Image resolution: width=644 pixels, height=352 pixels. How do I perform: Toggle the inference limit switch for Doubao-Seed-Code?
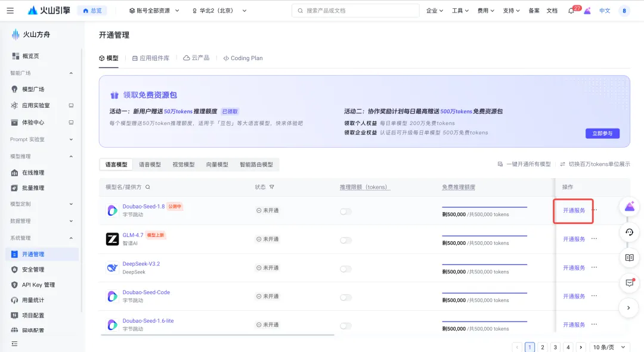tap(346, 297)
